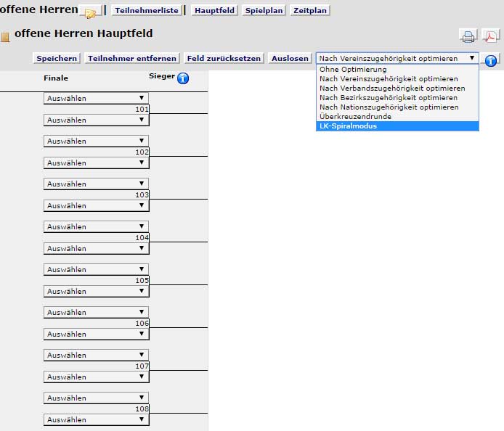This screenshot has height=431, width=504.
Task: Click the info icon next to Sieger
Action: tap(183, 78)
